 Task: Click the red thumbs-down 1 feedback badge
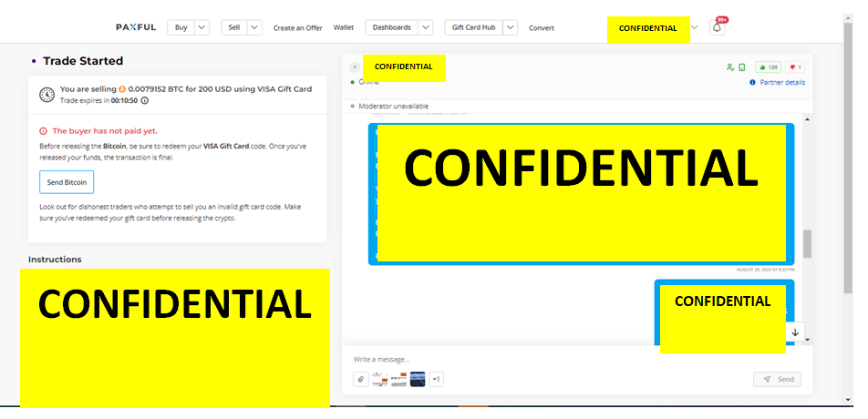point(795,67)
